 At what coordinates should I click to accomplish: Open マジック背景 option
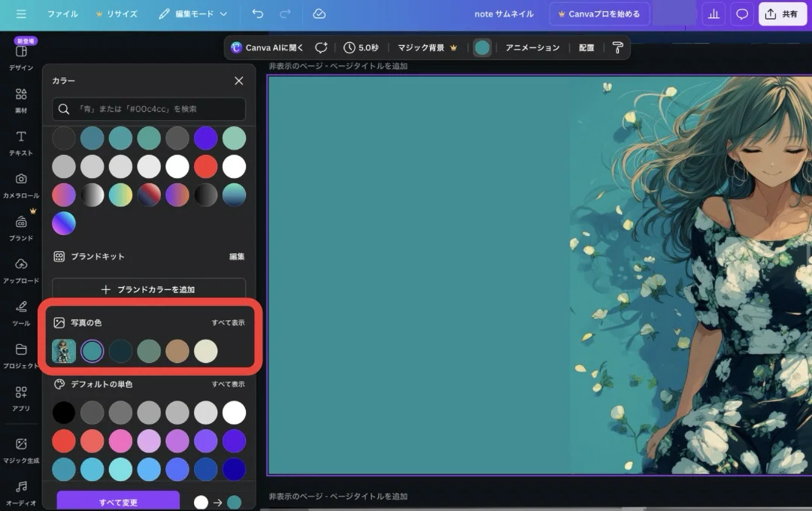point(427,47)
